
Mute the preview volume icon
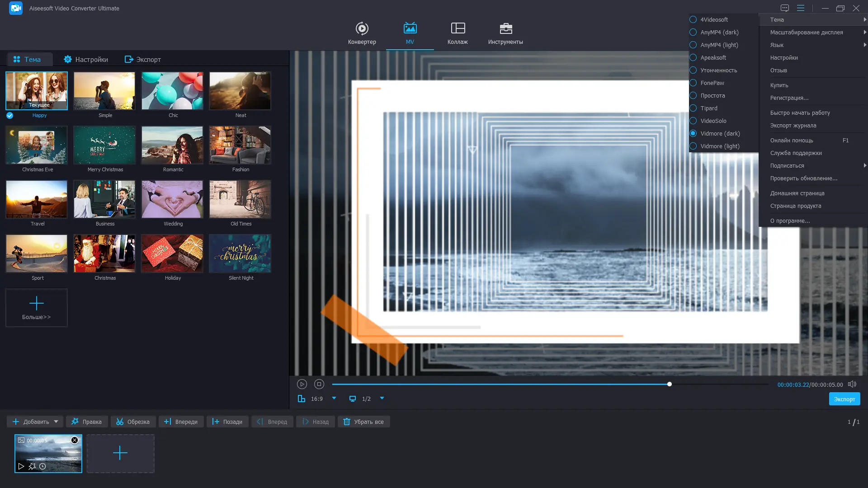coord(852,384)
